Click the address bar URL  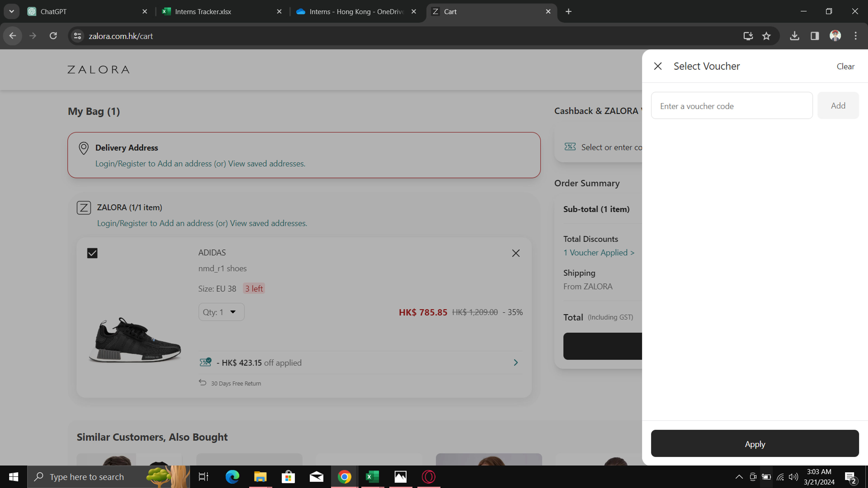click(x=121, y=36)
